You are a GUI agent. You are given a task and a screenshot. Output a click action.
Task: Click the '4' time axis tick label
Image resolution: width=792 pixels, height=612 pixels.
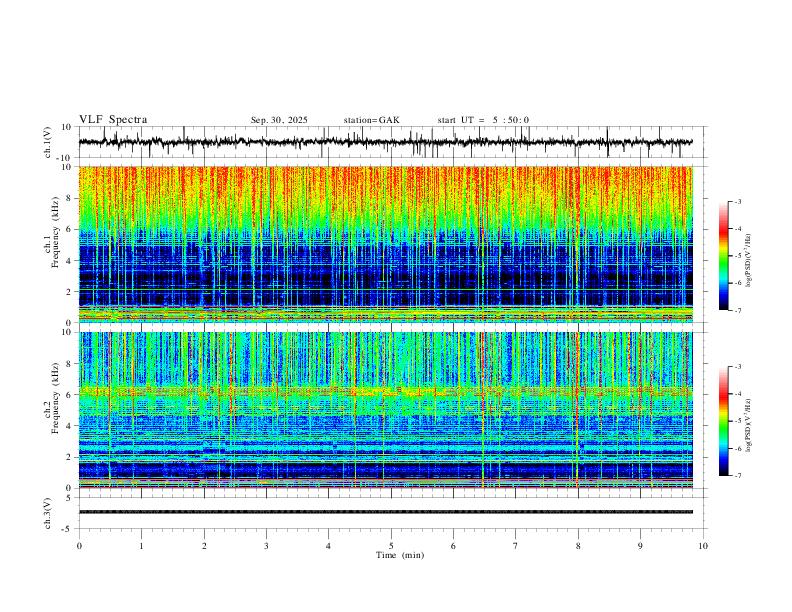coord(328,546)
